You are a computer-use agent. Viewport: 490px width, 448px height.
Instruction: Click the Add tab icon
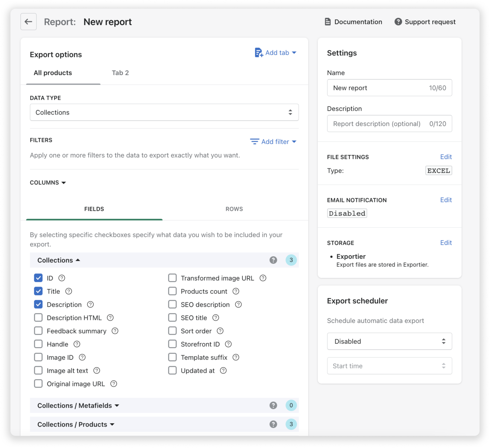(x=259, y=53)
